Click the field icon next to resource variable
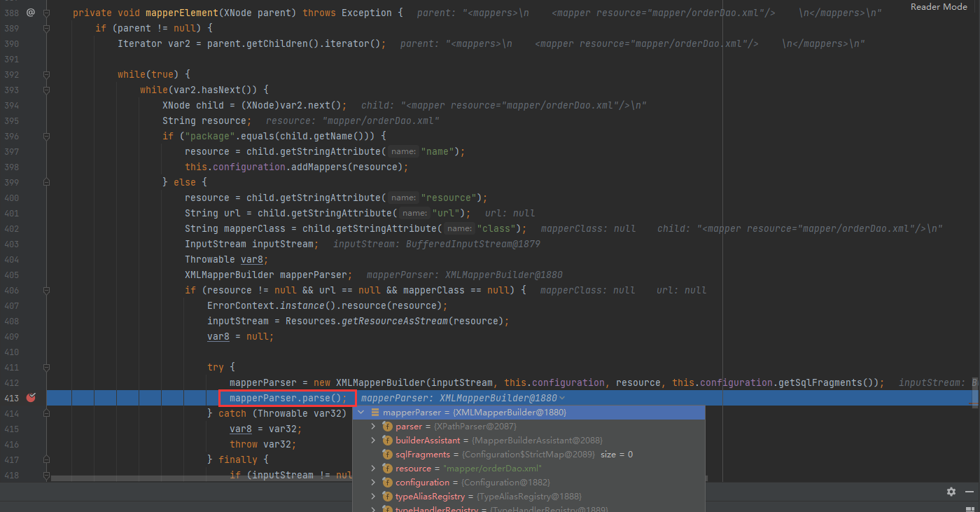The width and height of the screenshot is (980, 512). coord(387,469)
